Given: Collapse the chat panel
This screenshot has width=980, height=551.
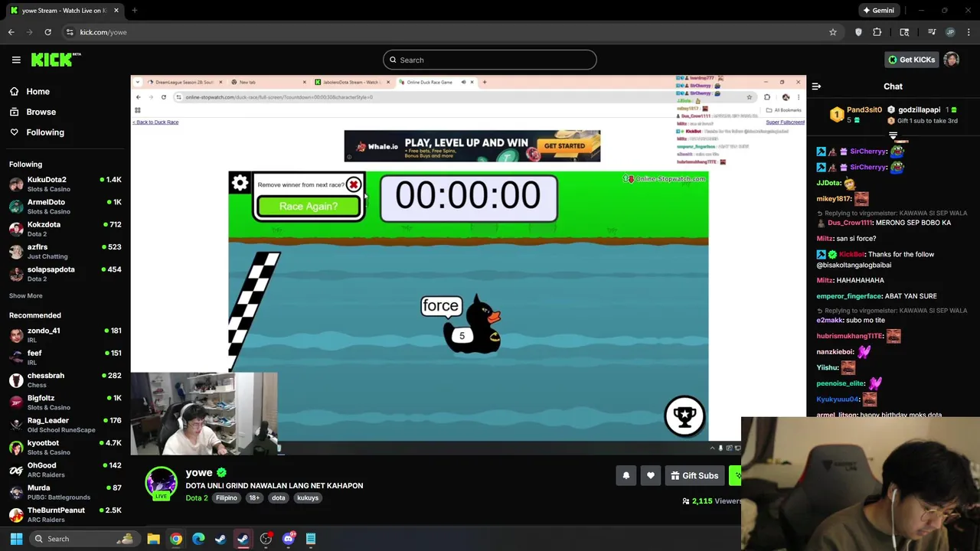Looking at the screenshot, I should click(816, 86).
